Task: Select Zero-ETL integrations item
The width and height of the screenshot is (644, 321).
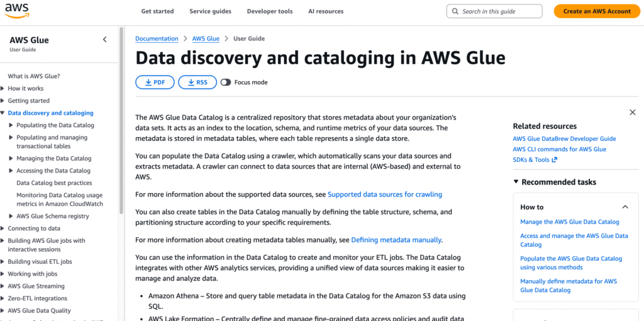Action: (37, 299)
